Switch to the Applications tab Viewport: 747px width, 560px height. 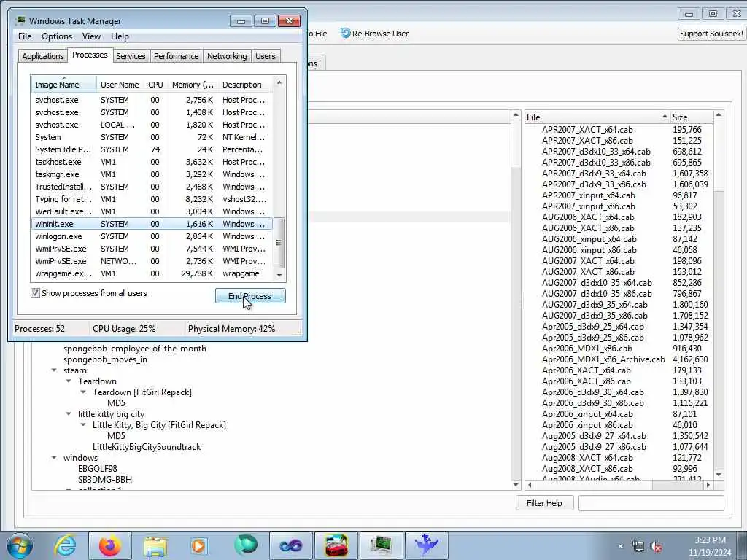43,55
